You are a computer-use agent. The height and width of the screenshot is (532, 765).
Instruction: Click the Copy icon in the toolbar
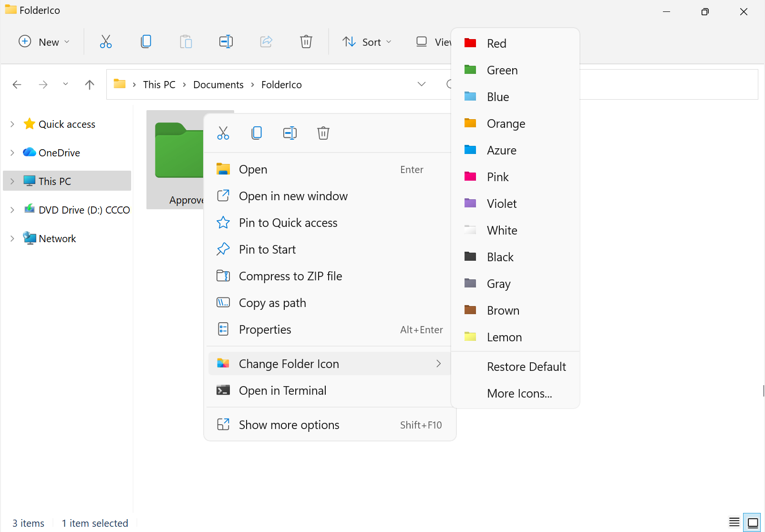click(x=146, y=41)
